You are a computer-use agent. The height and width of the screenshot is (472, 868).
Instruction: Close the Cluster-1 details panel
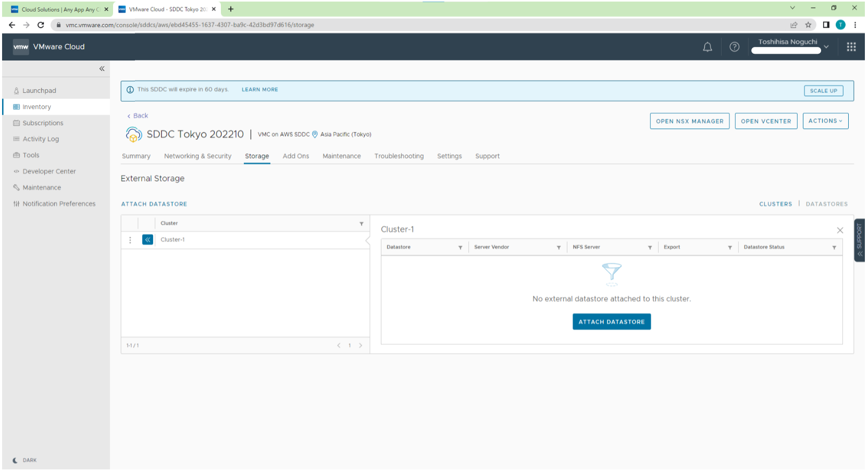[x=840, y=230]
